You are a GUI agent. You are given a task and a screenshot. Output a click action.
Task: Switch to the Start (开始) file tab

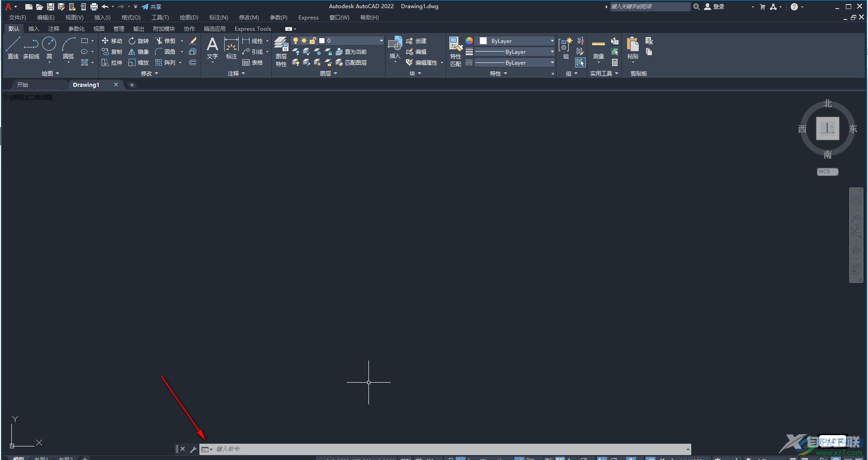tap(23, 85)
